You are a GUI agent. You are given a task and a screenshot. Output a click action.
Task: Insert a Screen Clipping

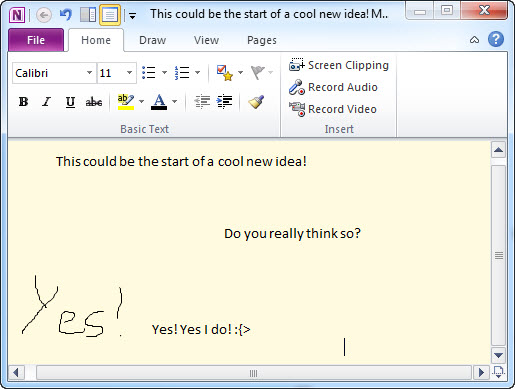[x=339, y=65]
